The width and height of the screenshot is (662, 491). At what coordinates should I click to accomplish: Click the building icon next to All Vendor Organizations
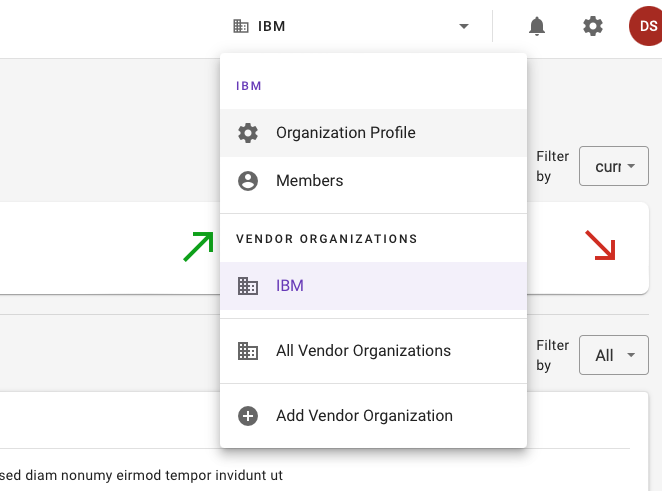coord(248,351)
